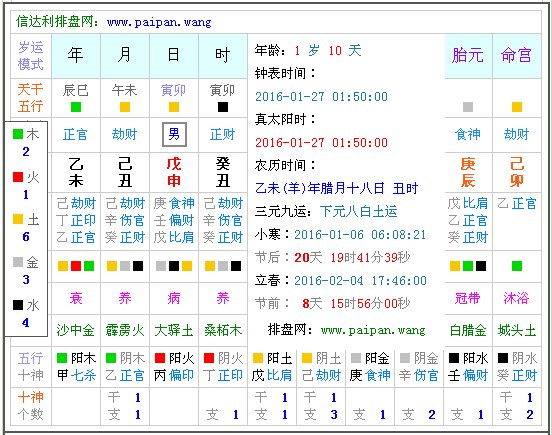Click 白腊金 nayin in 胎元 column
Screen dimensions: 552x435
click(468, 330)
